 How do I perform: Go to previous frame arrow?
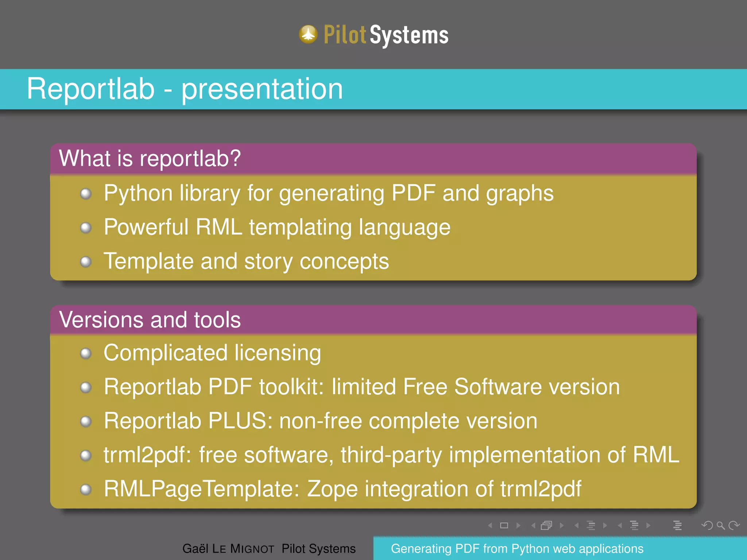coord(533,525)
